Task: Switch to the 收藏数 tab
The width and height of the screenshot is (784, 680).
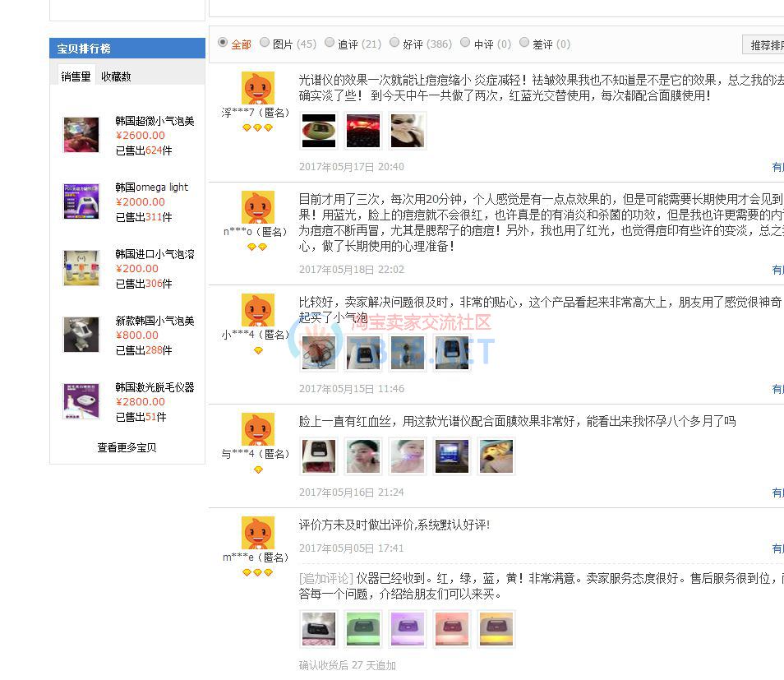Action: pos(116,76)
